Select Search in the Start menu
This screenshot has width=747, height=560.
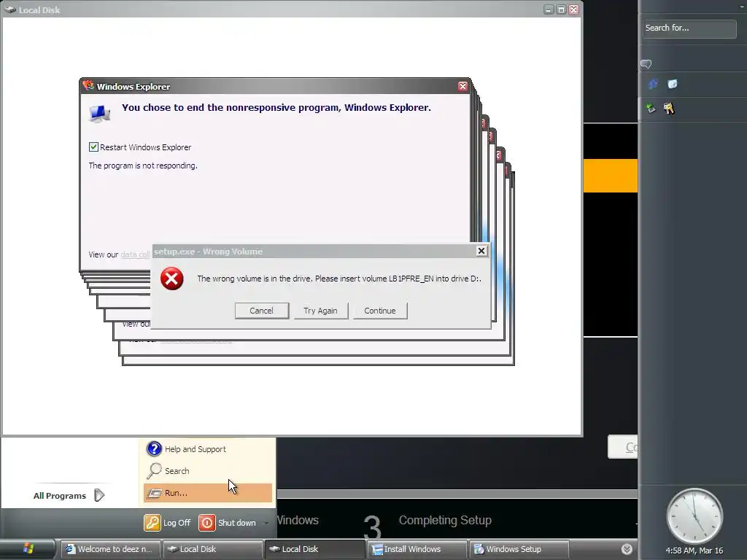pos(208,471)
